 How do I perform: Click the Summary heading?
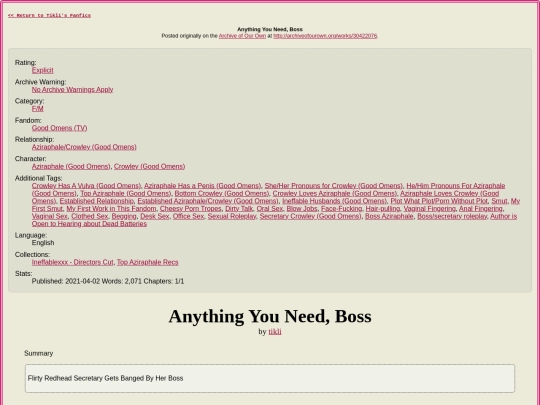(39, 353)
